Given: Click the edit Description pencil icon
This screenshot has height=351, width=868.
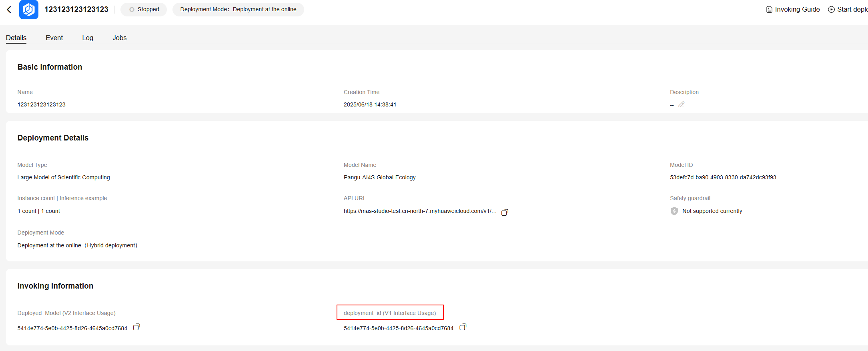Looking at the screenshot, I should point(682,104).
